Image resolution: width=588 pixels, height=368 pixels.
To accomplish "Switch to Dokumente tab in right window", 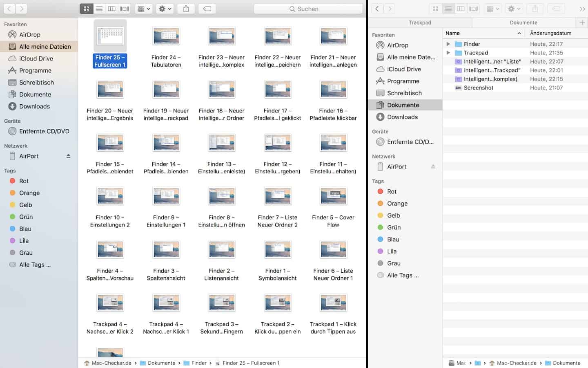I will pos(523,22).
